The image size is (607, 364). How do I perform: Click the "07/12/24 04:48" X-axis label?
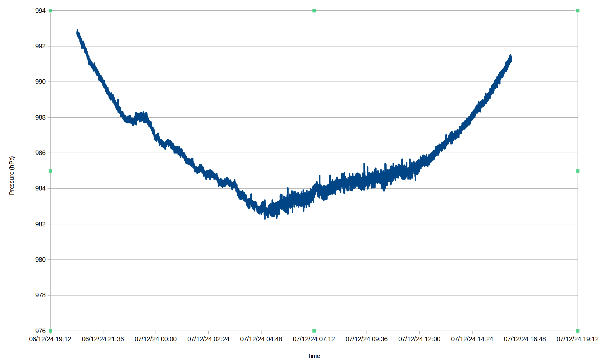point(261,339)
